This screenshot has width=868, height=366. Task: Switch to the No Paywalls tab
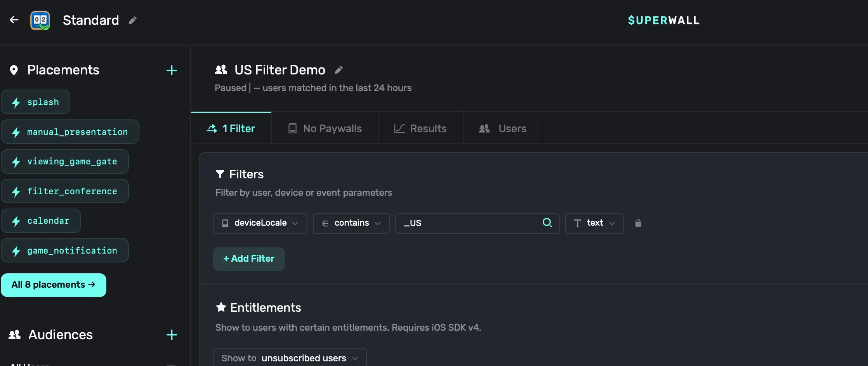pyautogui.click(x=325, y=128)
